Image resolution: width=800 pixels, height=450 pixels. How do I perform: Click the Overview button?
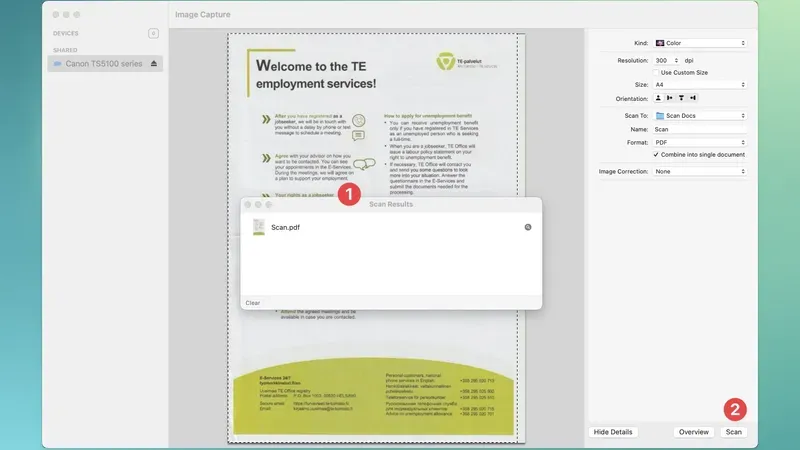[693, 432]
